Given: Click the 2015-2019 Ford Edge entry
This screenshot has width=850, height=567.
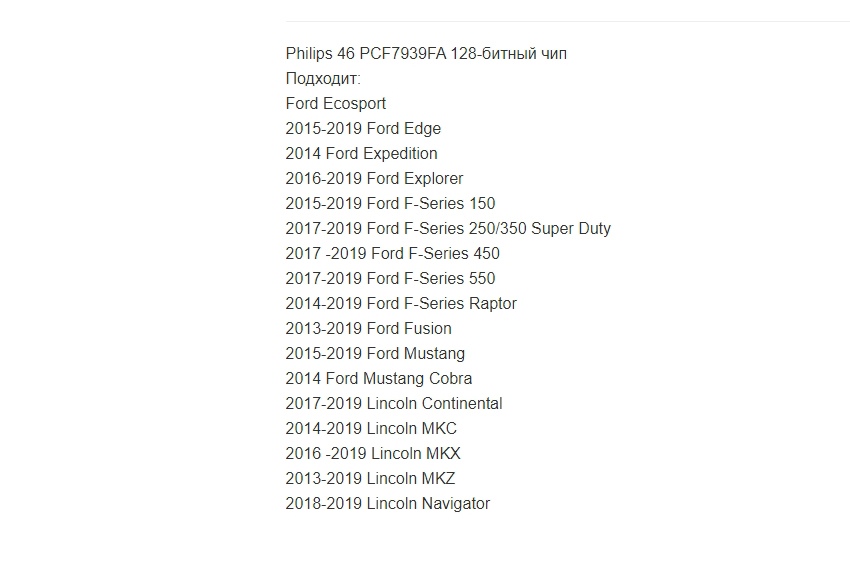Looking at the screenshot, I should tap(363, 128).
